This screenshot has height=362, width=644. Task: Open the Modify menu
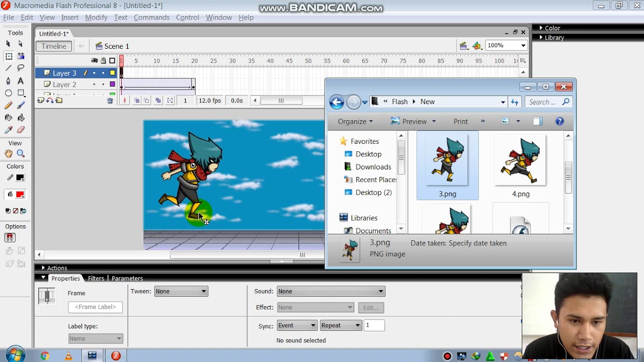[96, 17]
